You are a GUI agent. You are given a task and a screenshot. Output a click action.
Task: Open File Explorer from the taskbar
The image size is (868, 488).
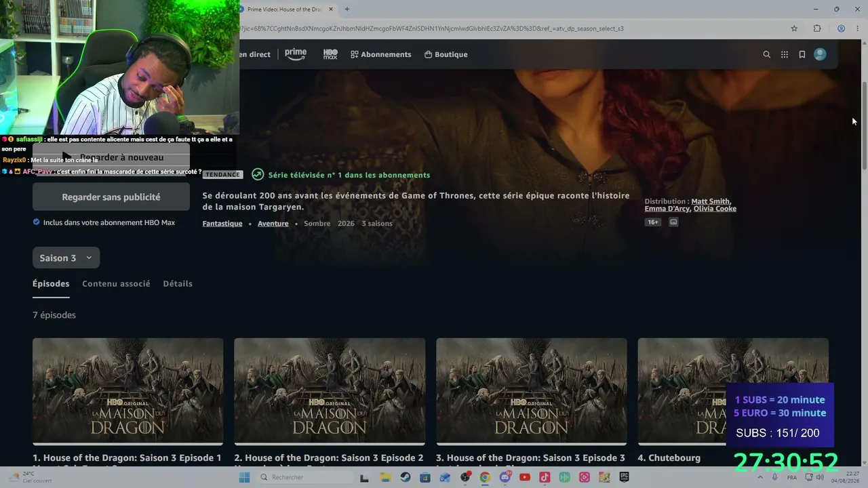385,477
